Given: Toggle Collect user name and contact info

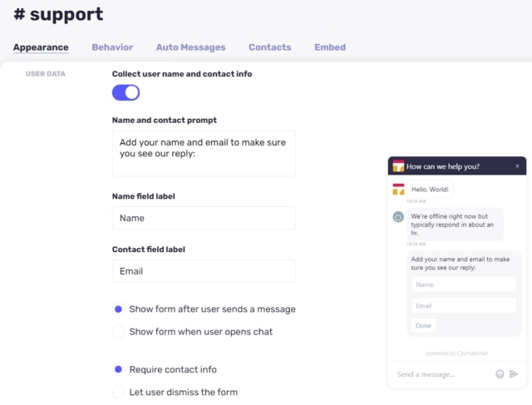Looking at the screenshot, I should point(126,92).
